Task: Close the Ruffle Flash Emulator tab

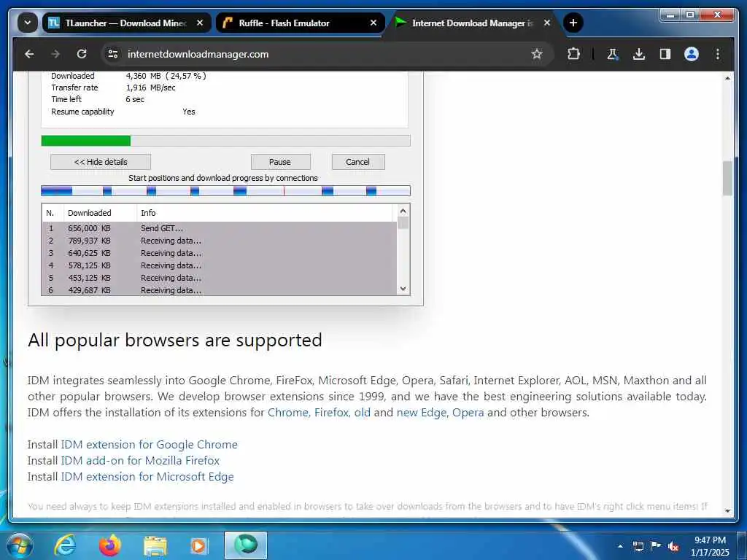Action: click(373, 23)
